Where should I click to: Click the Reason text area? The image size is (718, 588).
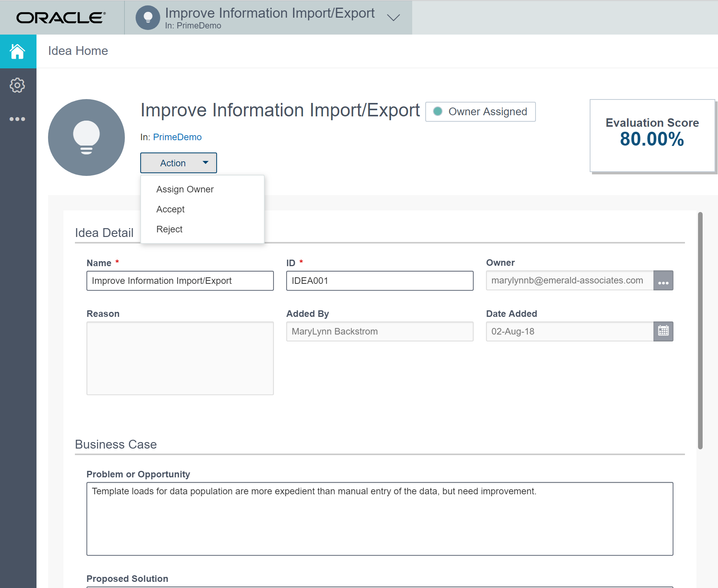pos(180,358)
